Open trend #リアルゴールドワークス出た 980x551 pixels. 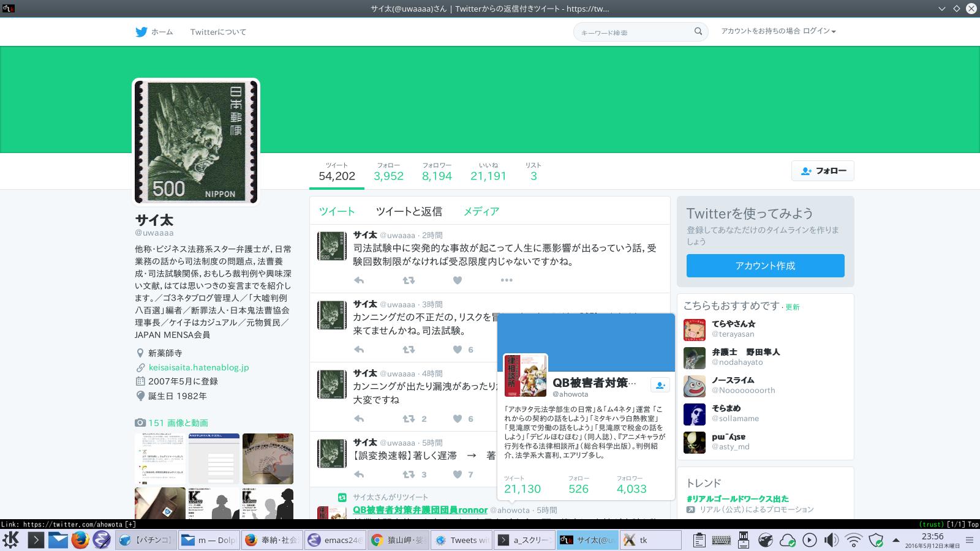[x=737, y=499]
